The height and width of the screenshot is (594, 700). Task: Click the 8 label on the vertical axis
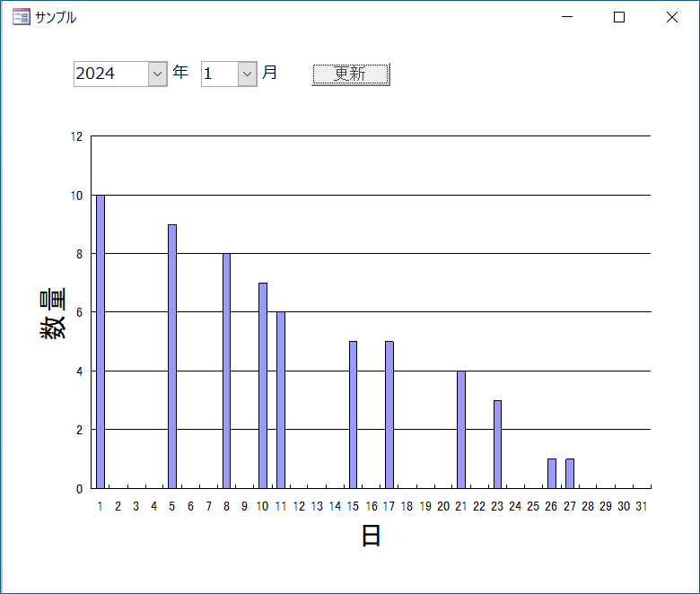tap(80, 254)
